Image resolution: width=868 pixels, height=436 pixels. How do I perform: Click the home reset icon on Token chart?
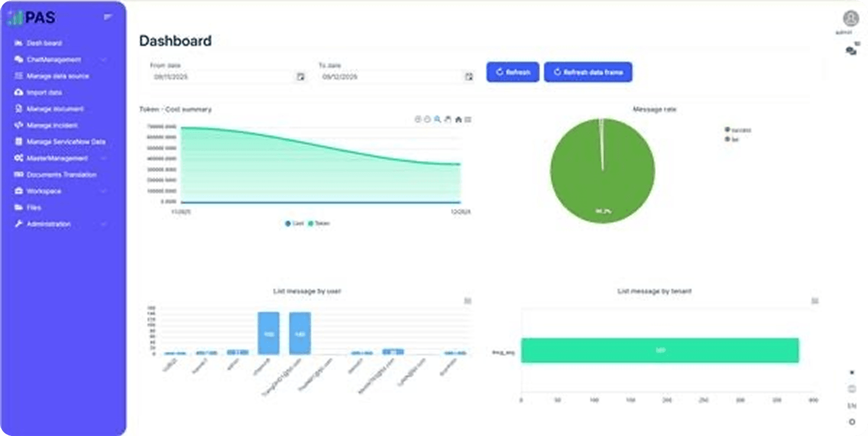point(458,120)
